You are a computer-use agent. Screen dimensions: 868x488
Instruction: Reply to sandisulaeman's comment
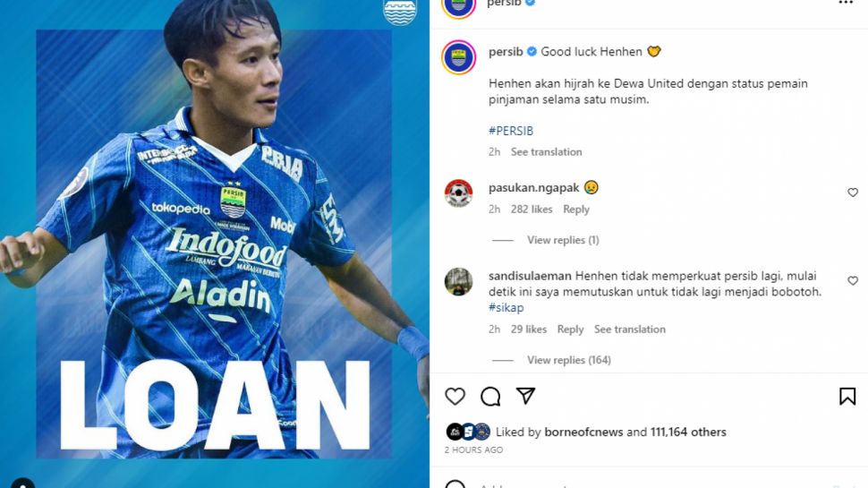(570, 329)
